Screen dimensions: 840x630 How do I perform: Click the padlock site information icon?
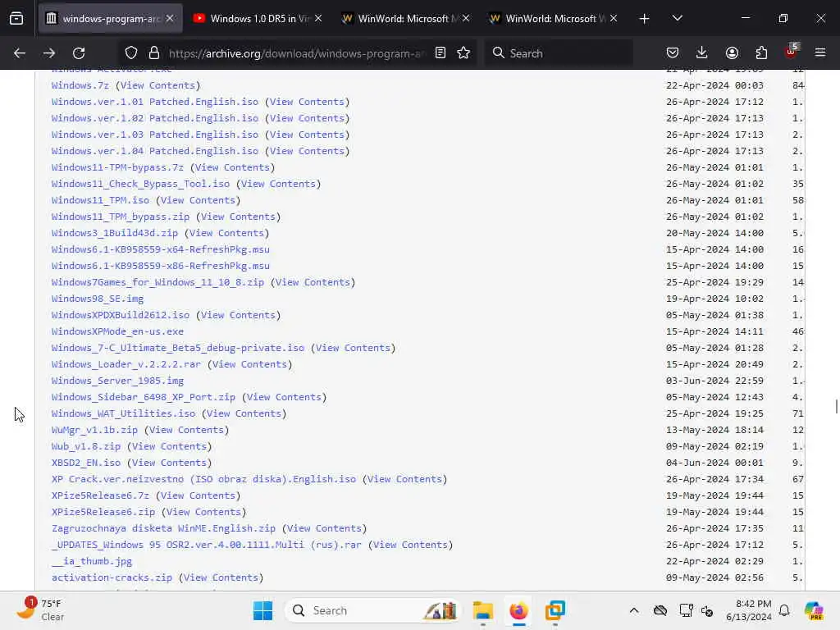coord(154,53)
